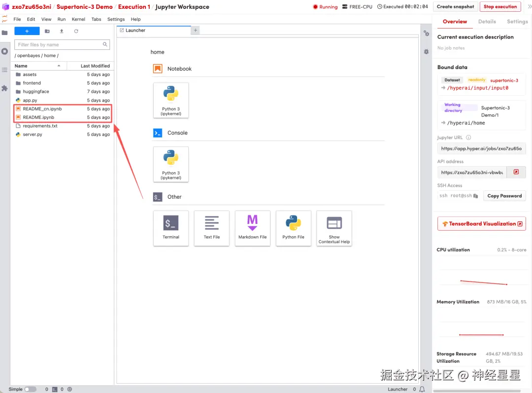The height and width of the screenshot is (393, 532).
Task: Launch Python 3 console
Action: pyautogui.click(x=170, y=164)
